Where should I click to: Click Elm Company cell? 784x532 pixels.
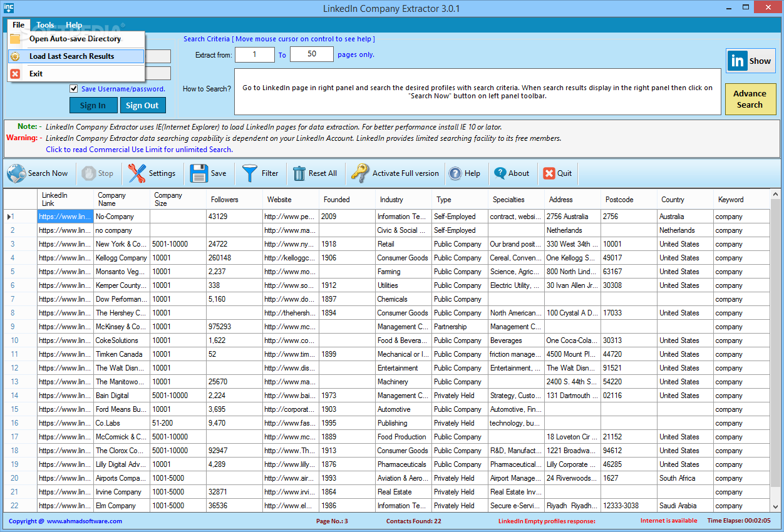tap(122, 506)
